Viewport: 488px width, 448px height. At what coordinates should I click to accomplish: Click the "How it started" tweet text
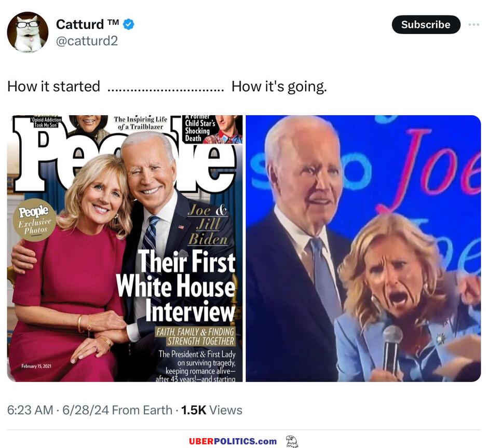click(53, 86)
